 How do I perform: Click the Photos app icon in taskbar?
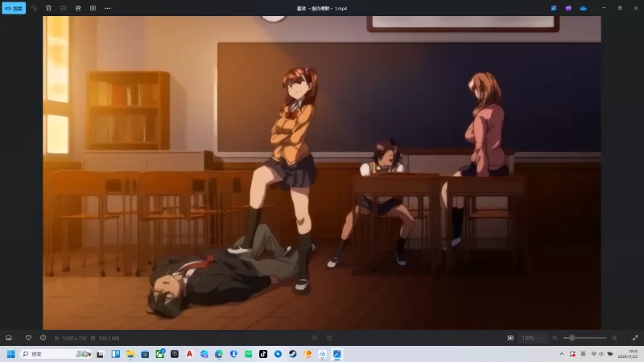pyautogui.click(x=337, y=354)
